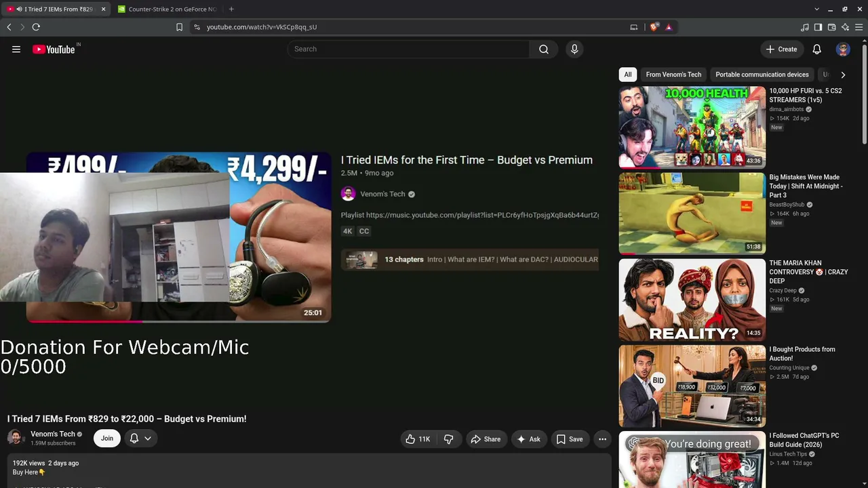The width and height of the screenshot is (868, 488).
Task: Open Brave Shields panel
Action: tap(654, 27)
